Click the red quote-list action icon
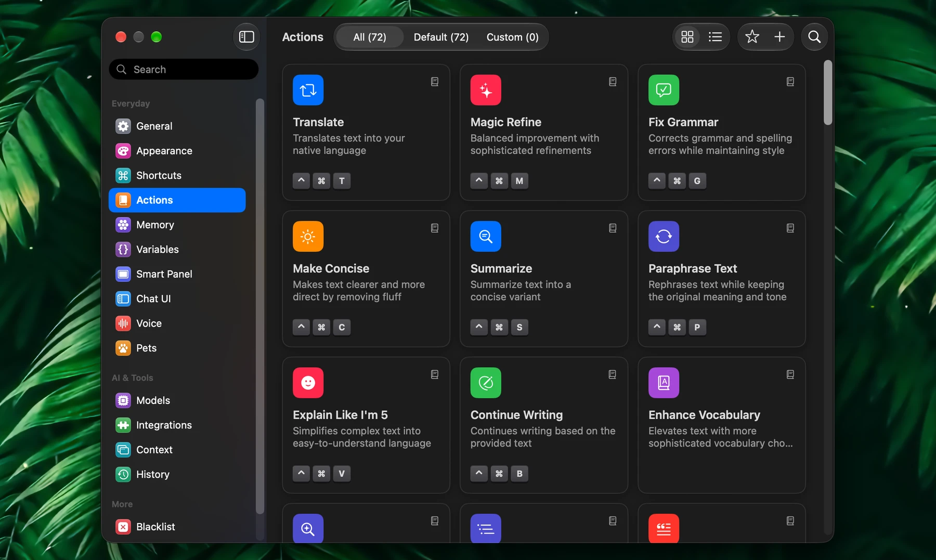 [664, 528]
